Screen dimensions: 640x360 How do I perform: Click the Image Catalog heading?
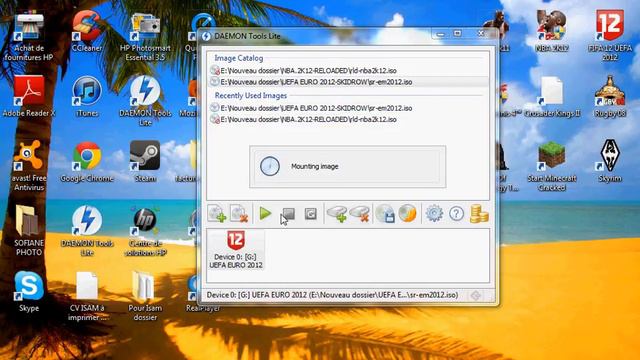(239, 58)
